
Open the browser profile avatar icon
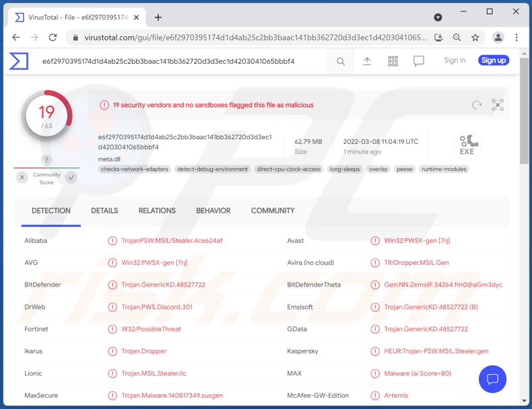(x=498, y=38)
